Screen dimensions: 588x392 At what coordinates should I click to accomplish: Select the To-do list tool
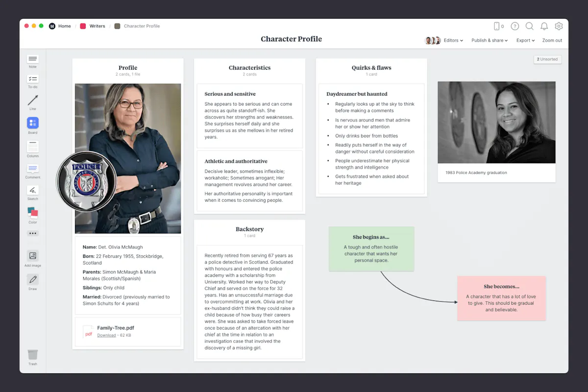coord(33,81)
